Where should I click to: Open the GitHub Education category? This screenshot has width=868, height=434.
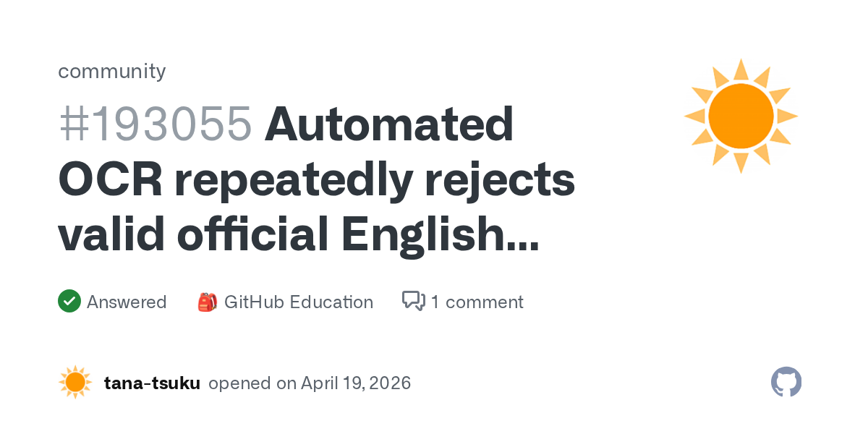[298, 302]
